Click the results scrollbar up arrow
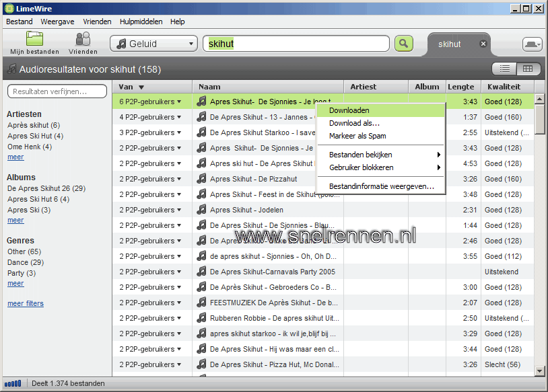 [x=539, y=99]
